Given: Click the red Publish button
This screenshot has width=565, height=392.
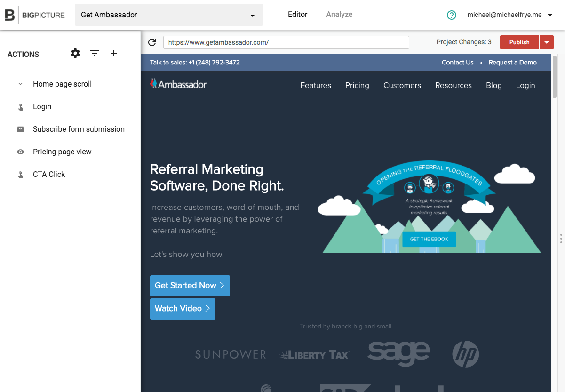Looking at the screenshot, I should 519,42.
